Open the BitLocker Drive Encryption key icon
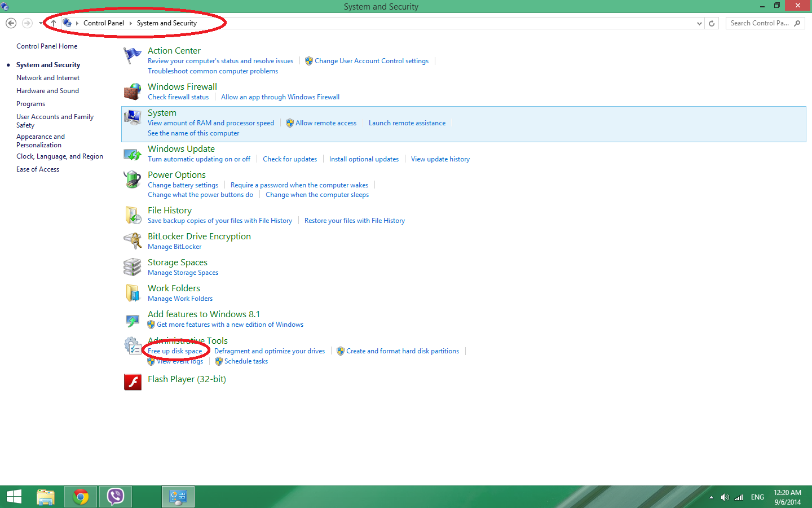The width and height of the screenshot is (812, 508). [133, 241]
